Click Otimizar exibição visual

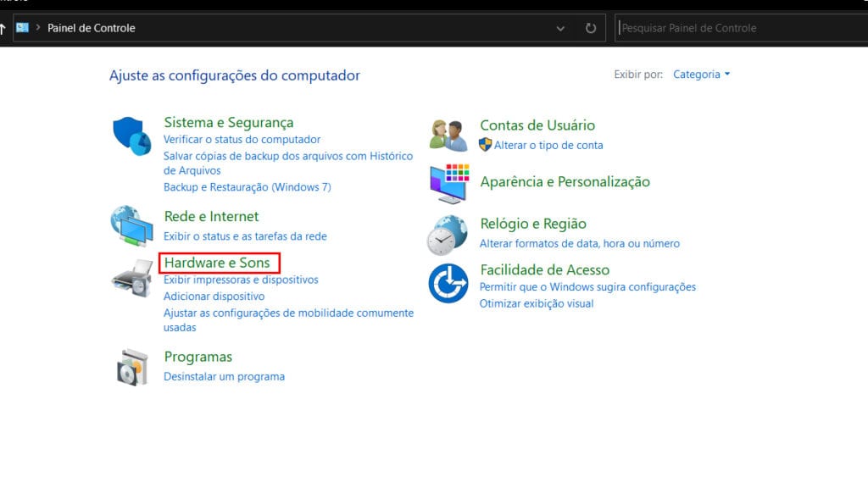pyautogui.click(x=537, y=303)
